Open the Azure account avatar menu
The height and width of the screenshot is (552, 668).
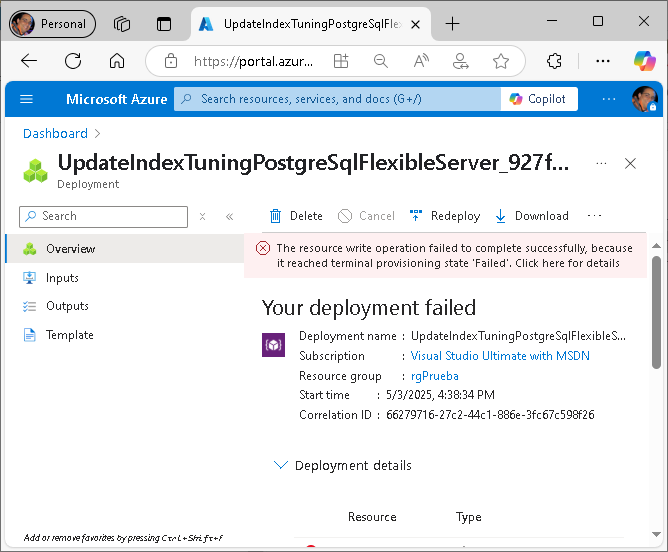(x=644, y=99)
